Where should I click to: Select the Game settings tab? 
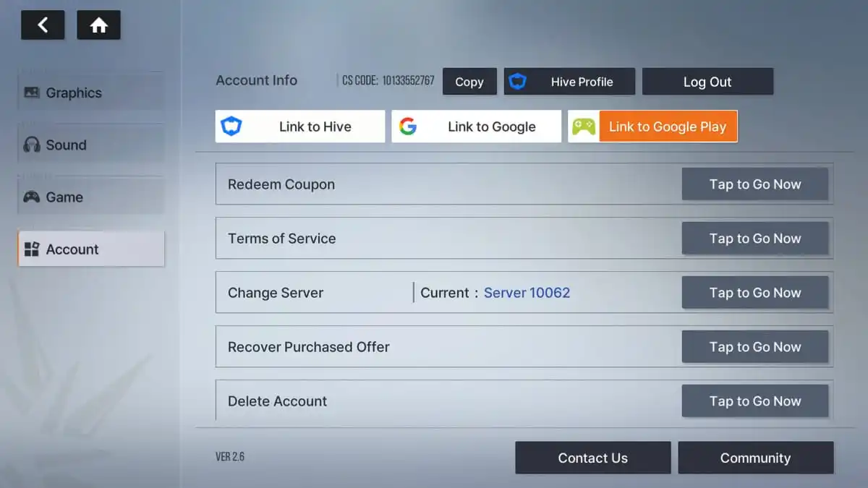91,197
